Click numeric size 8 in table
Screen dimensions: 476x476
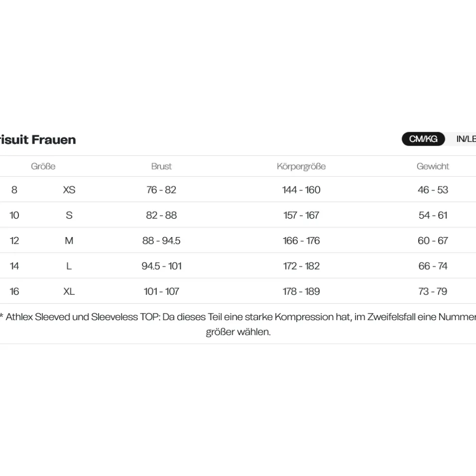pyautogui.click(x=14, y=190)
